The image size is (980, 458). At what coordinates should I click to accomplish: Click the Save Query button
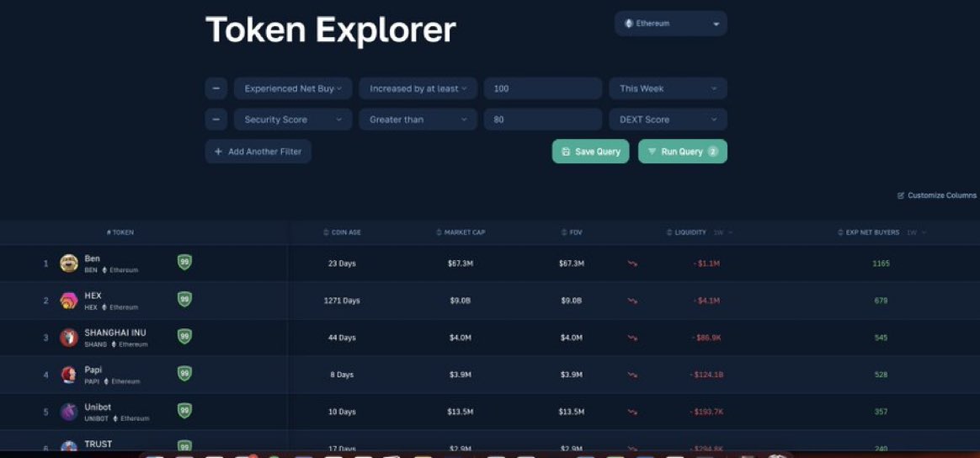coord(591,152)
